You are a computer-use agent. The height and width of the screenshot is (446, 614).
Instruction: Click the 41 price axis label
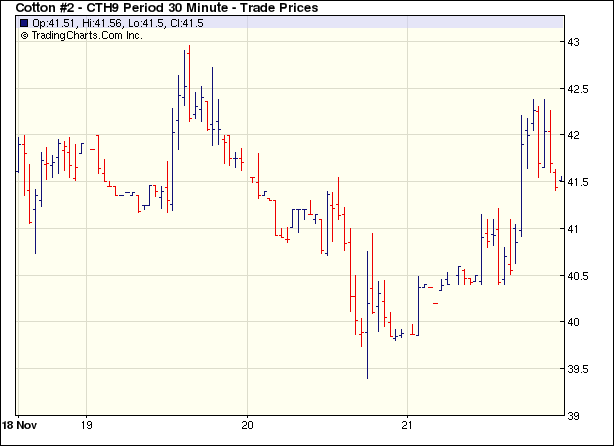(575, 229)
